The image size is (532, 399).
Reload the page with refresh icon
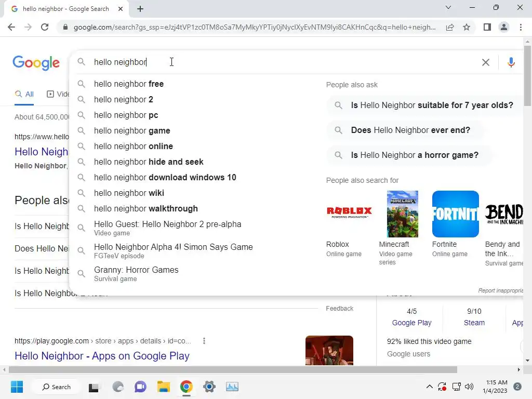(45, 27)
